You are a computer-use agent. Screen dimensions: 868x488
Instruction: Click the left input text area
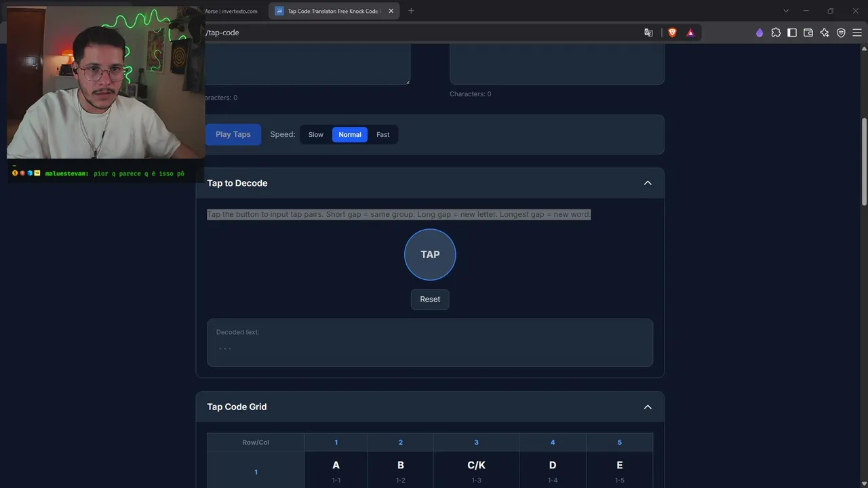pyautogui.click(x=307, y=64)
